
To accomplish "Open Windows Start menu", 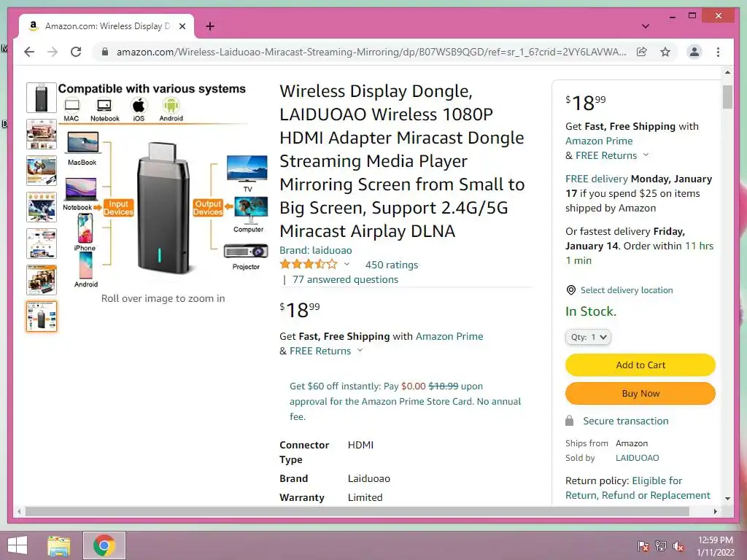I will [x=18, y=545].
